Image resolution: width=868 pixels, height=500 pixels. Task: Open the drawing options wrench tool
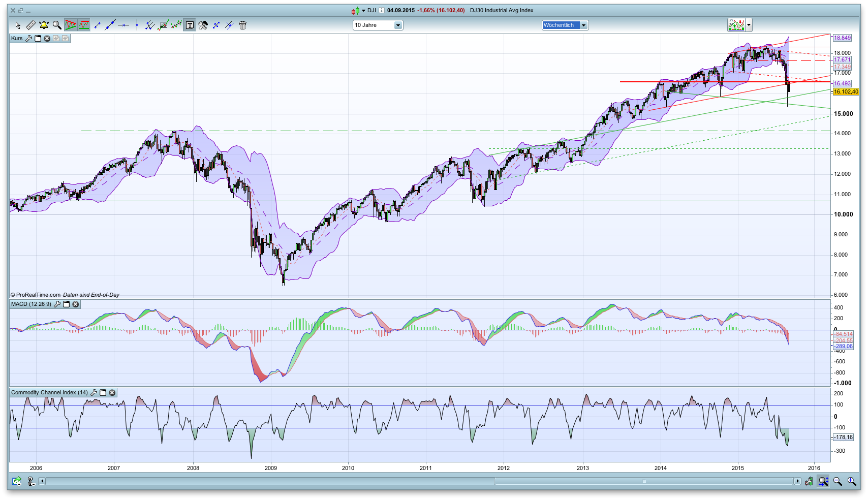[x=203, y=25]
